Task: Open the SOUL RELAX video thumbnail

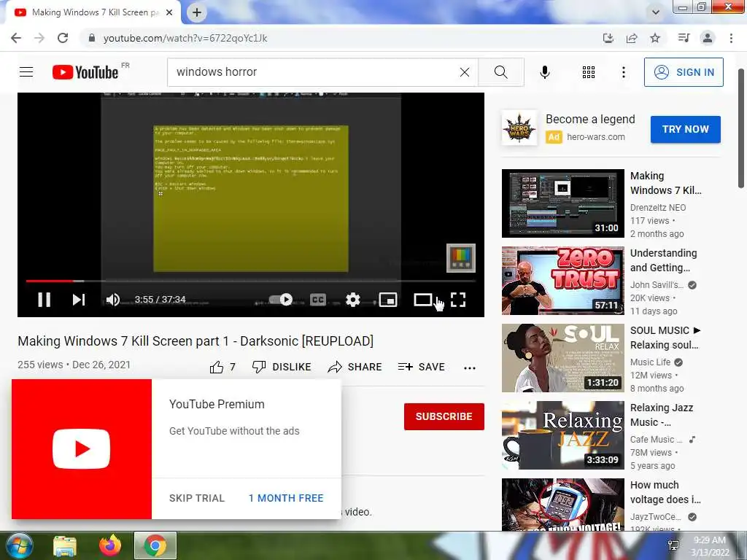Action: click(x=562, y=358)
